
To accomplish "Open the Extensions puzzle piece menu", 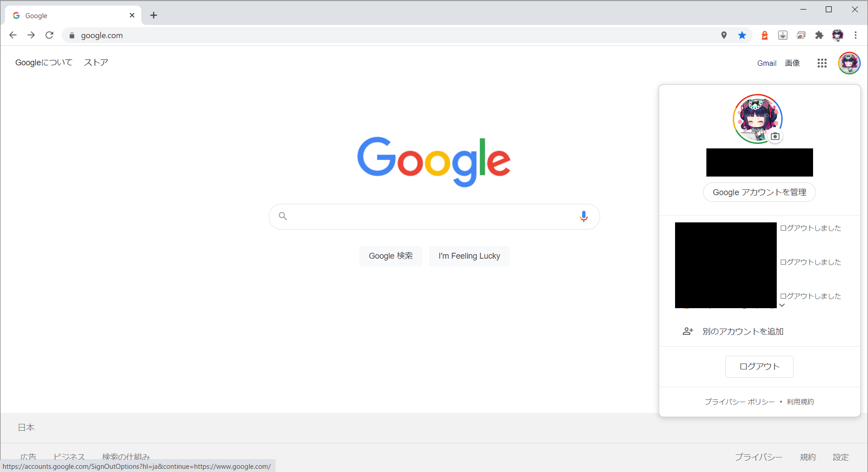I will (x=819, y=35).
